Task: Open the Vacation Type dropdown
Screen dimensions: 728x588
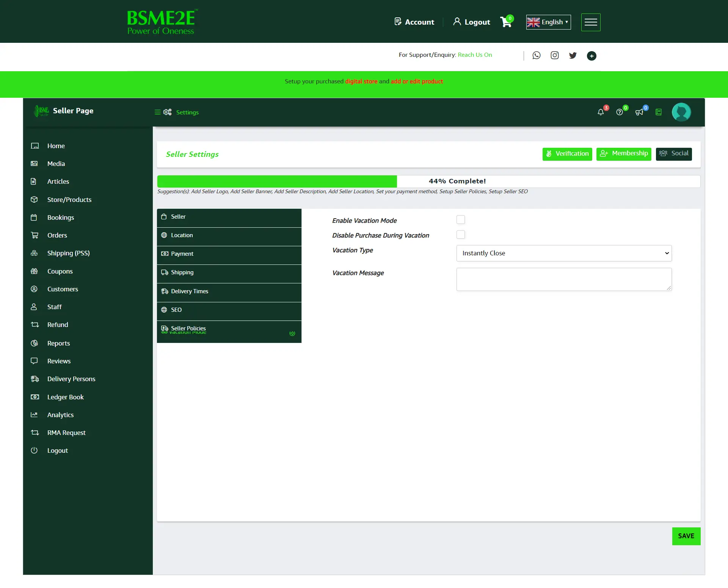Action: click(564, 253)
